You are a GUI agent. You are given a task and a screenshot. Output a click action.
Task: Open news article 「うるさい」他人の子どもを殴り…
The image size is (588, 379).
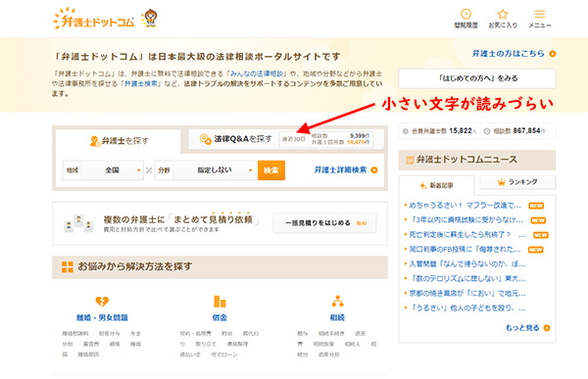pos(466,308)
